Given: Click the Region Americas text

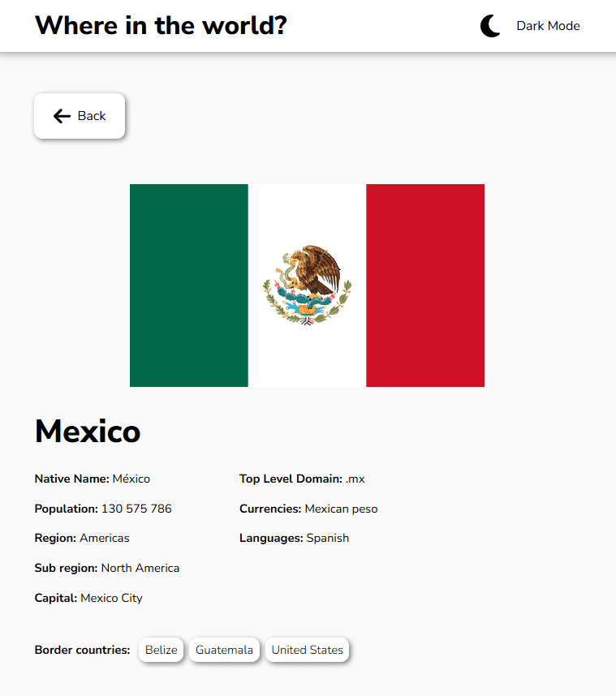Looking at the screenshot, I should click(104, 538).
